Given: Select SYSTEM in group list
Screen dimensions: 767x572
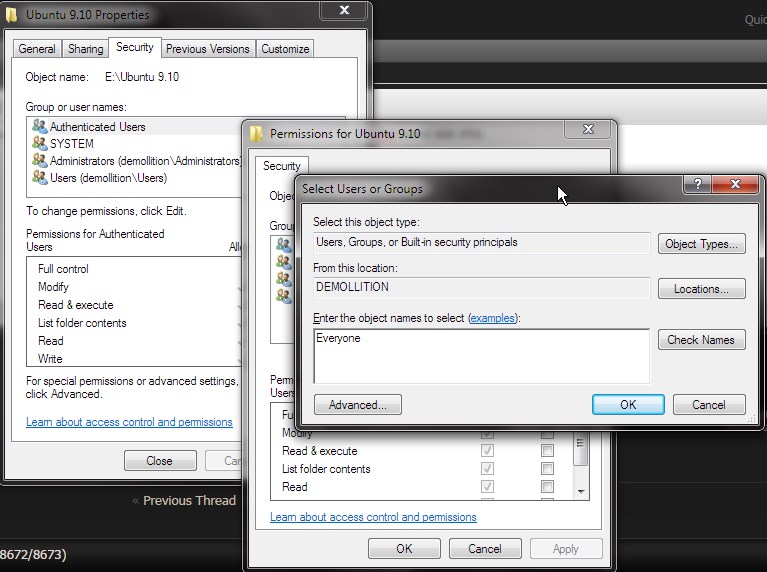Looking at the screenshot, I should [x=136, y=144].
